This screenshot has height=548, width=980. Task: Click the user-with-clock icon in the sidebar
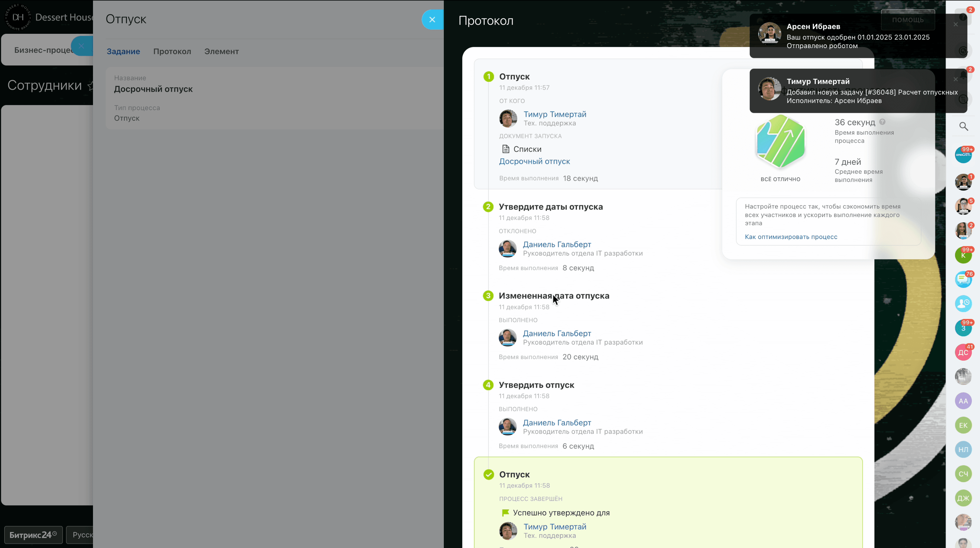coord(963,304)
